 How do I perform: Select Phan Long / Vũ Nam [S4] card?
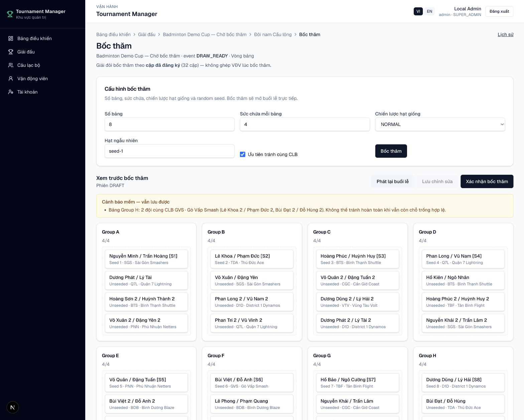[x=463, y=259]
